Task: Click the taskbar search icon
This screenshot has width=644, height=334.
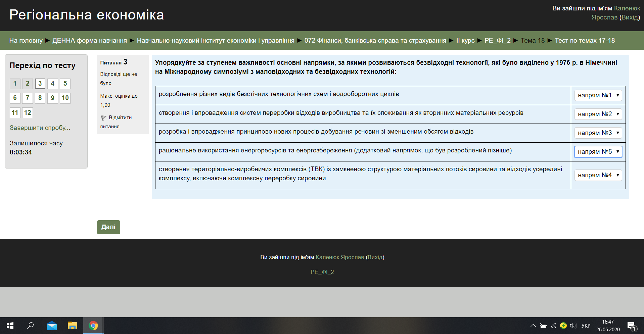Action: (x=30, y=326)
